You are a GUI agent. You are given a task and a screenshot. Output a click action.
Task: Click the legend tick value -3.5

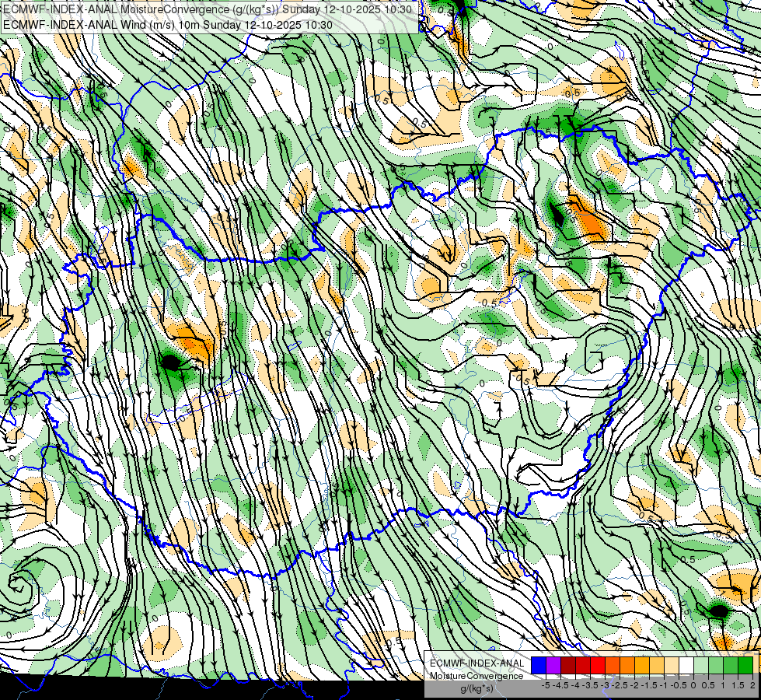pyautogui.click(x=589, y=685)
